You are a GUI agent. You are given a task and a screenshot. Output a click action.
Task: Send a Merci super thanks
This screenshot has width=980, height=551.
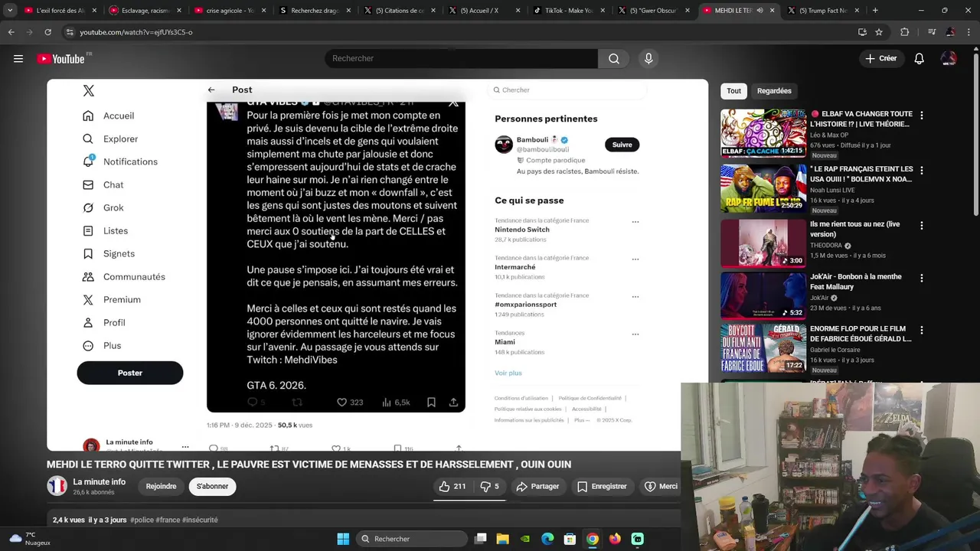tap(661, 486)
